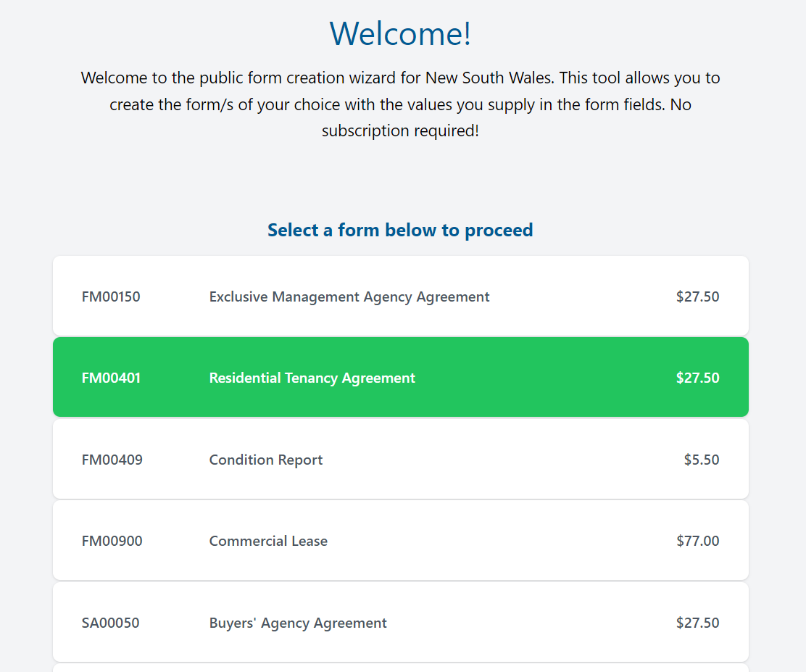
Task: Click the FM00401 form code
Action: 111,378
